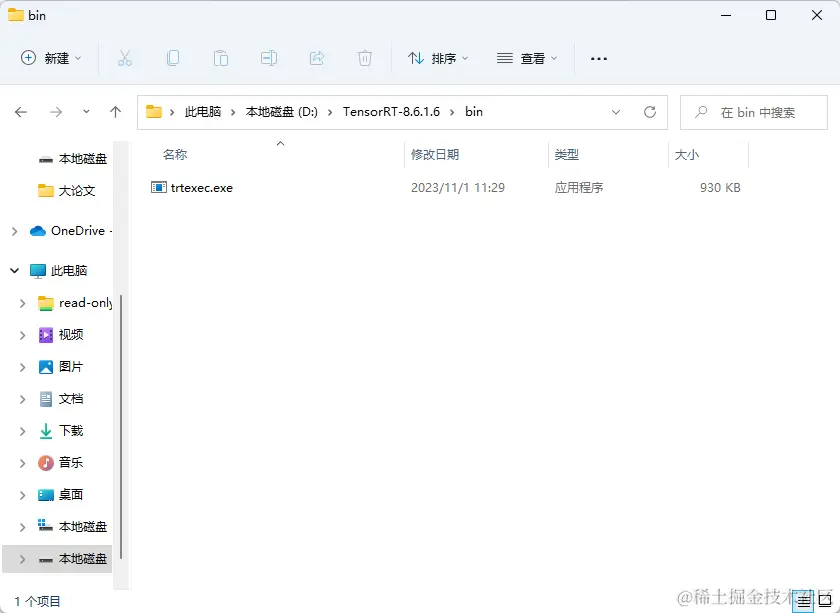The width and height of the screenshot is (840, 613).
Task: Refresh the current folder view
Action: pyautogui.click(x=649, y=112)
